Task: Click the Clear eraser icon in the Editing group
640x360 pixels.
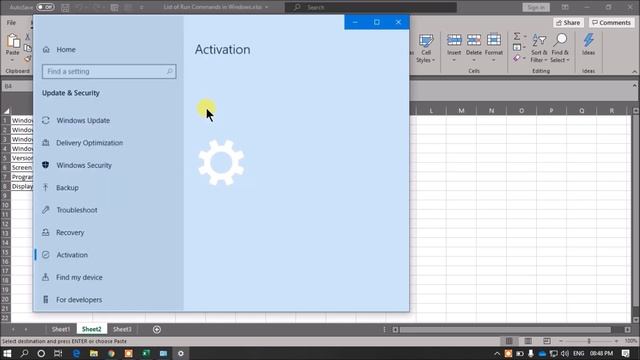Action: coord(517,58)
